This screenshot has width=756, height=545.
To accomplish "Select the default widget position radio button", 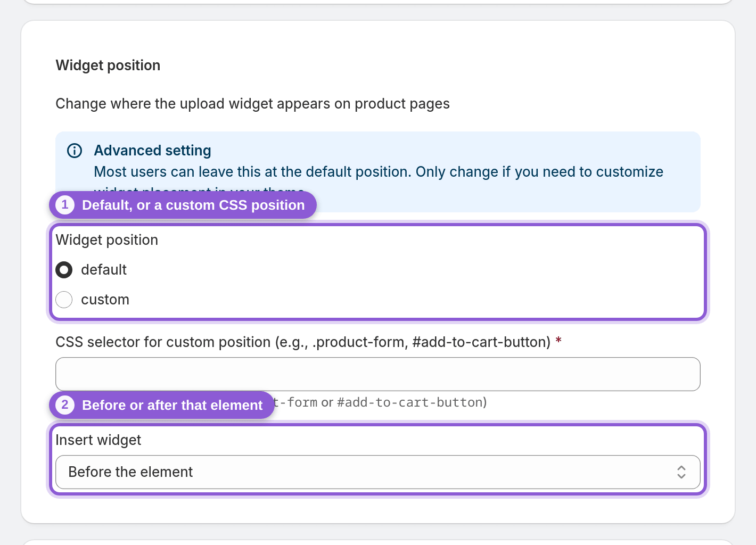I will click(64, 270).
